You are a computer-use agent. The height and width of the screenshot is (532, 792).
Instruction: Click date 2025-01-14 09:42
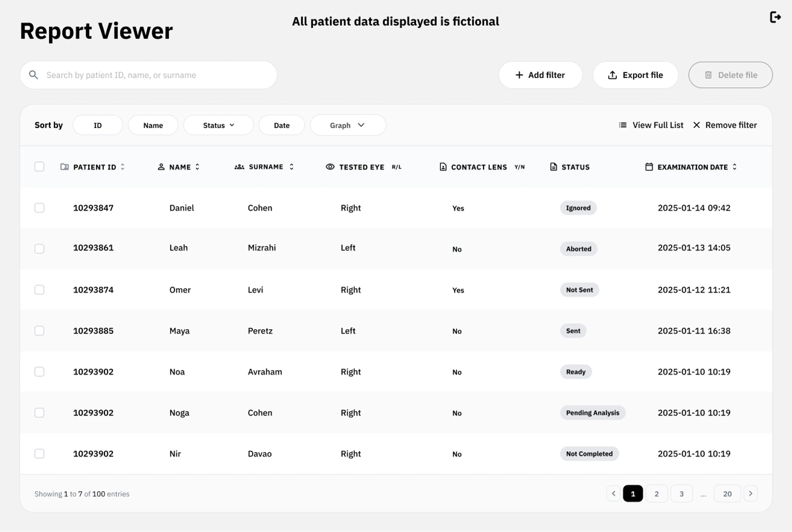coord(694,208)
